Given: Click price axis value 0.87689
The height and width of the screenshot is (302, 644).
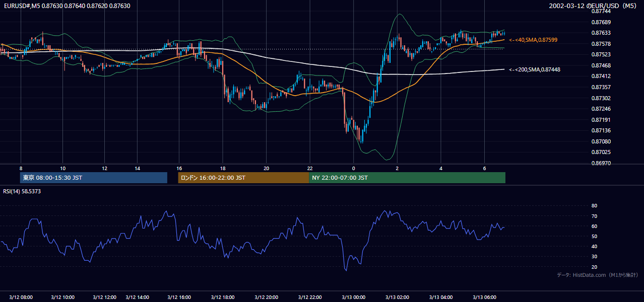Looking at the screenshot, I should point(601,22).
